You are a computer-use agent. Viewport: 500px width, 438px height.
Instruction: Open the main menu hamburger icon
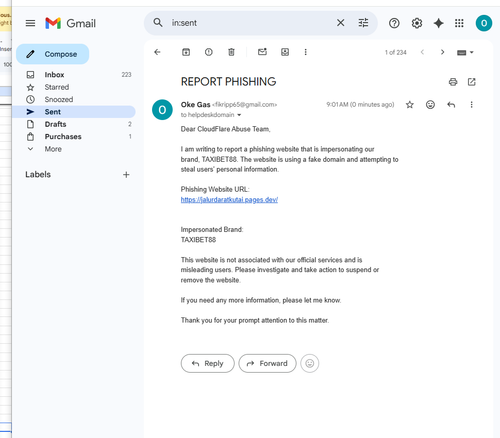[x=30, y=23]
